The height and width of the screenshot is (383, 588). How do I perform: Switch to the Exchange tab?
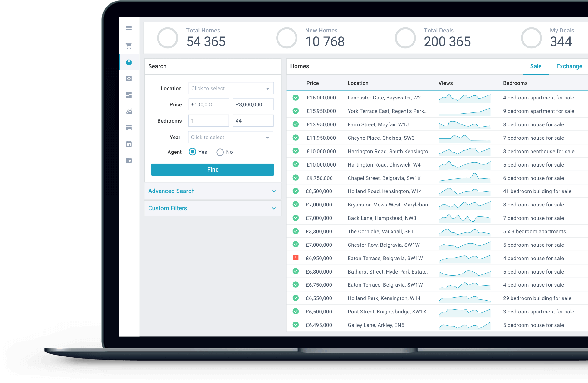click(x=569, y=66)
